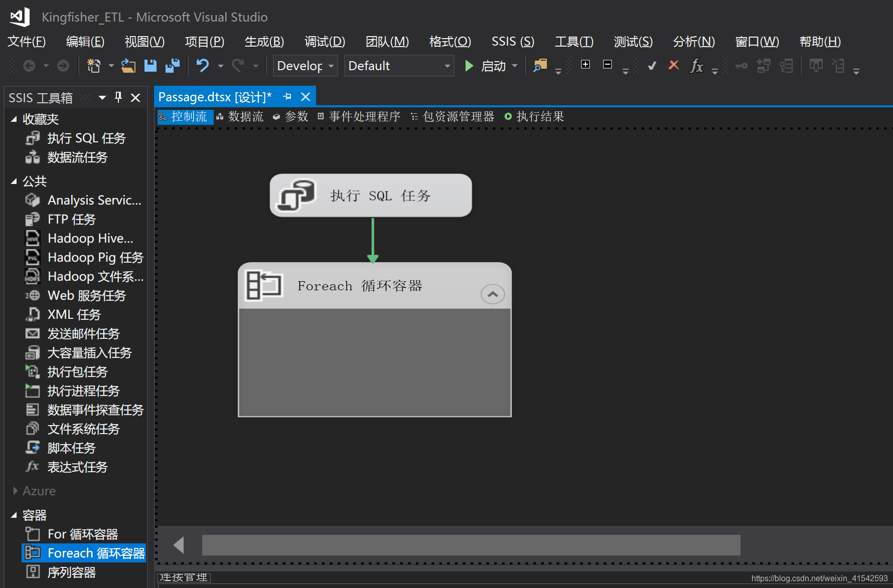Switch to 执行结果 tab

pos(534,117)
